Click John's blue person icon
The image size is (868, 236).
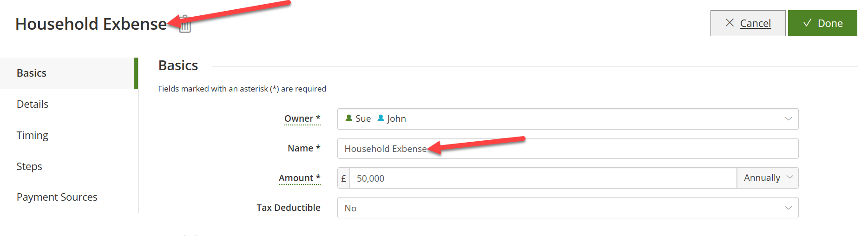point(381,118)
